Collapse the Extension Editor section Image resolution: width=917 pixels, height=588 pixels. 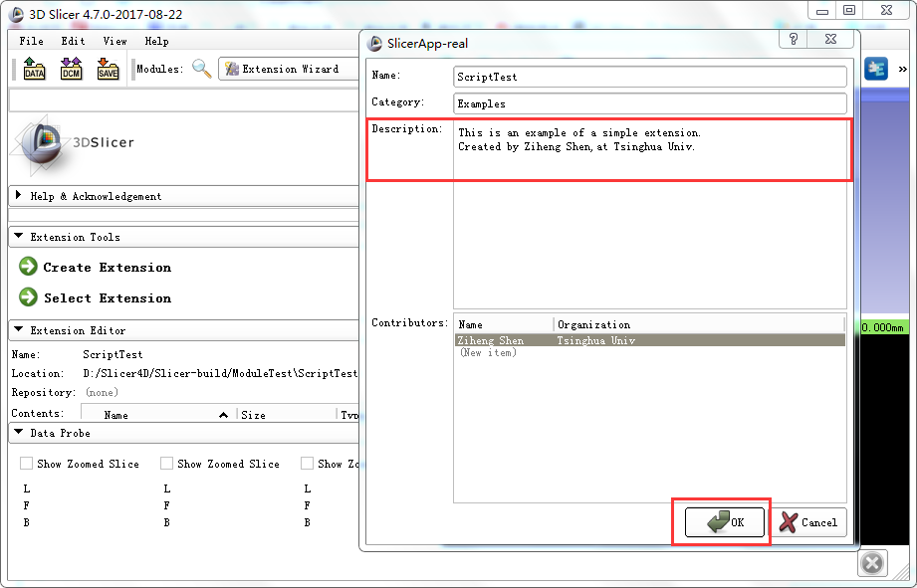click(183, 330)
